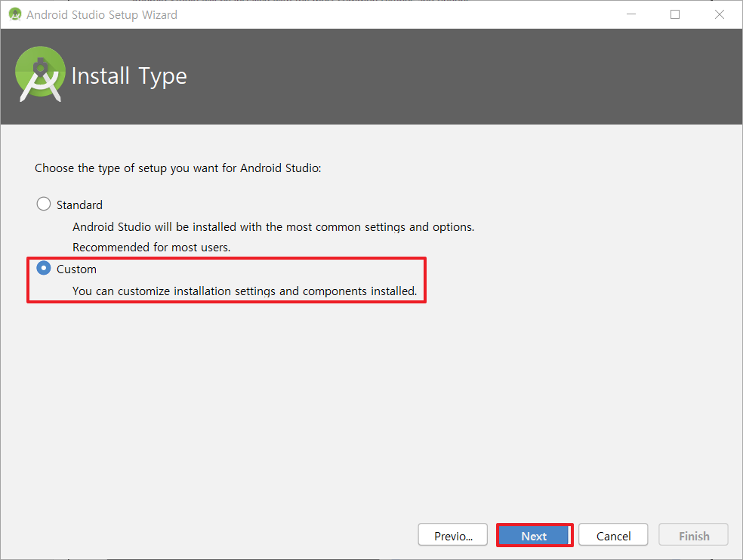The width and height of the screenshot is (743, 560).
Task: Cancel the setup wizard
Action: click(x=613, y=535)
